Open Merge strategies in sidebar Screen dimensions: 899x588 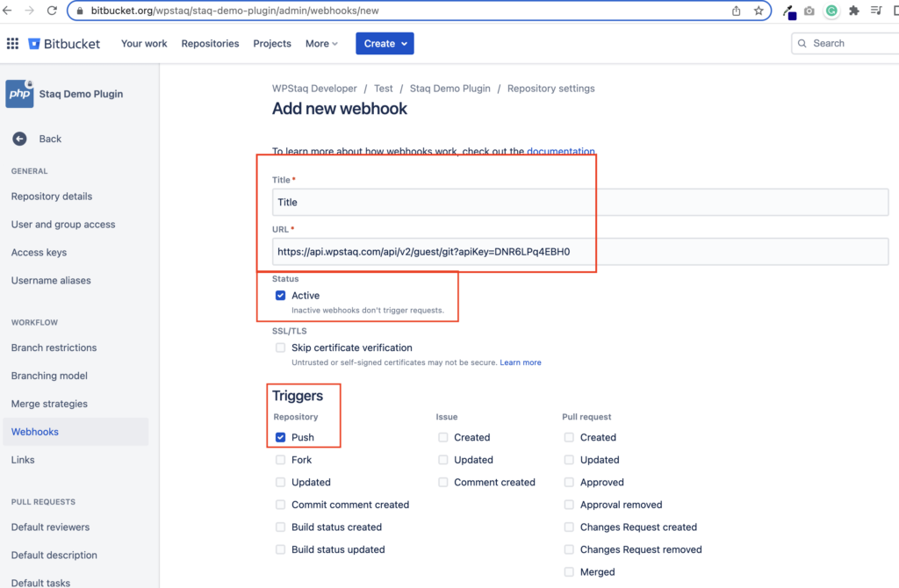point(49,404)
